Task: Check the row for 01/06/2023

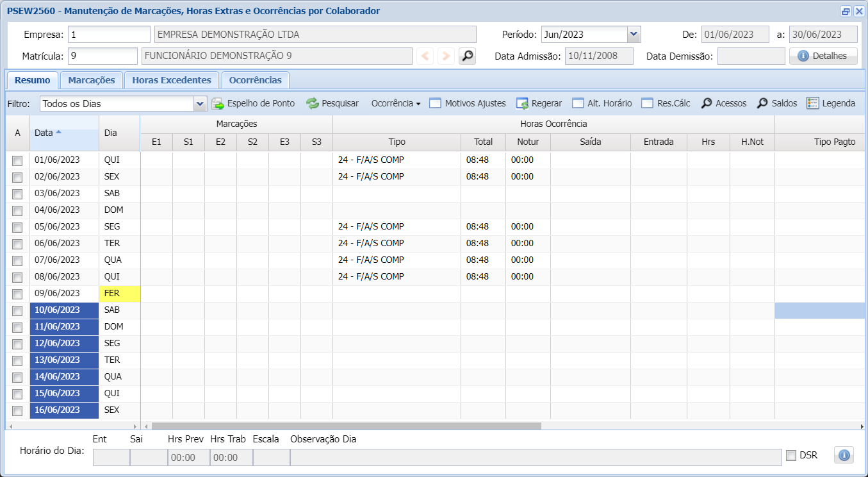Action: coord(17,160)
